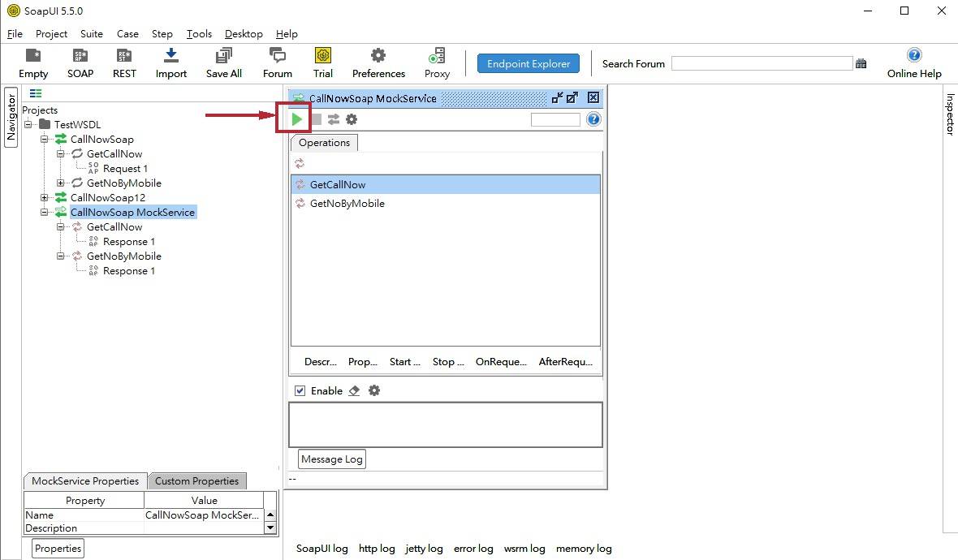Click Save All in the toolbar
Image resolution: width=958 pixels, height=560 pixels.
pos(223,63)
